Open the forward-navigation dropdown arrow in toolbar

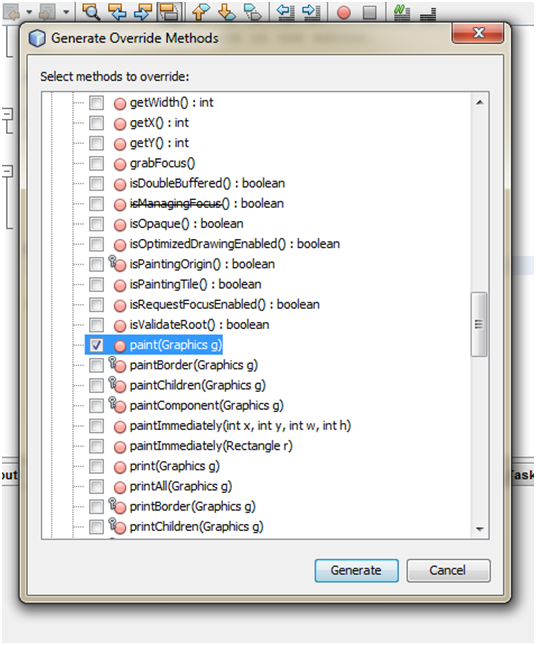coord(66,12)
